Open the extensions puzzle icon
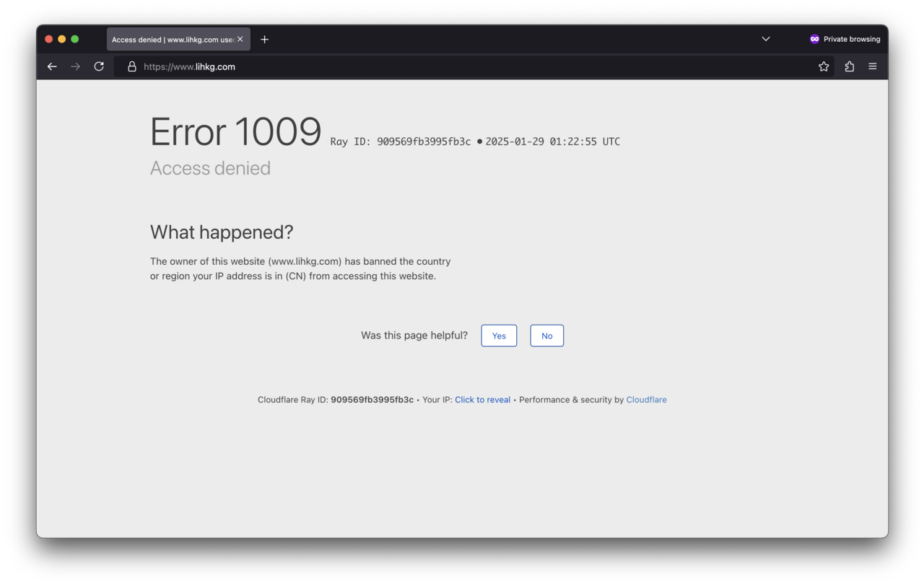 [849, 66]
